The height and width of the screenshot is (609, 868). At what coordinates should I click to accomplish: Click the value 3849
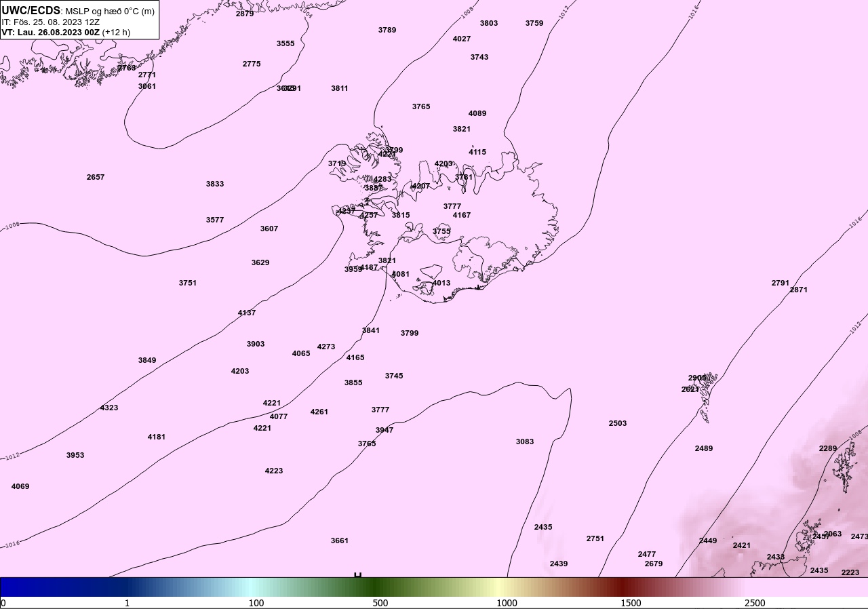tap(147, 360)
